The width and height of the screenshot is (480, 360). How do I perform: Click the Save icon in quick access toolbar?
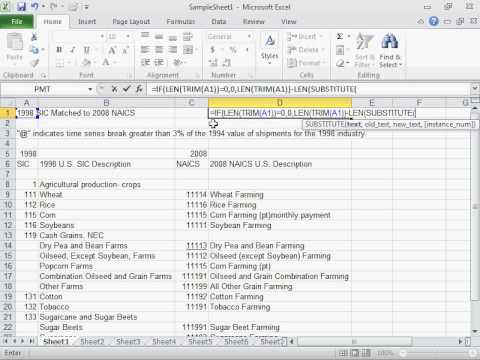pos(21,7)
